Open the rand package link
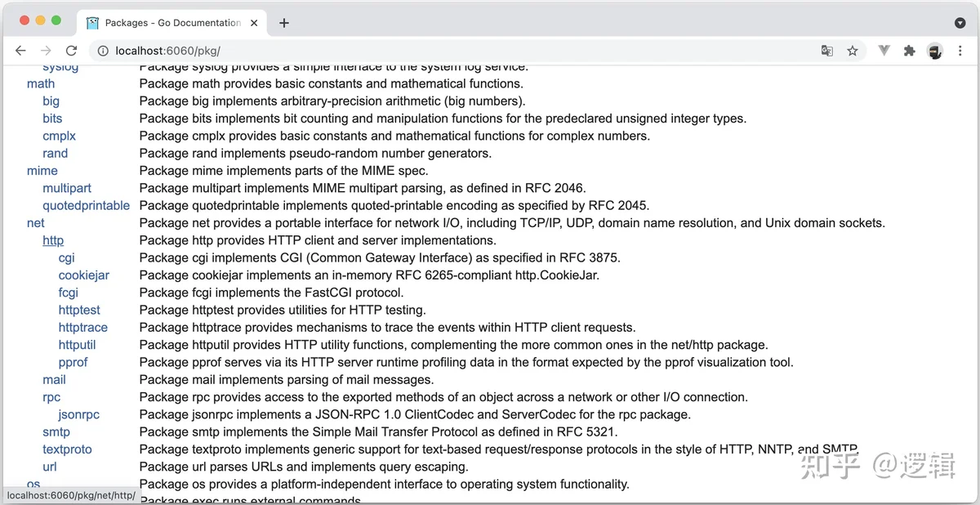 coord(56,153)
